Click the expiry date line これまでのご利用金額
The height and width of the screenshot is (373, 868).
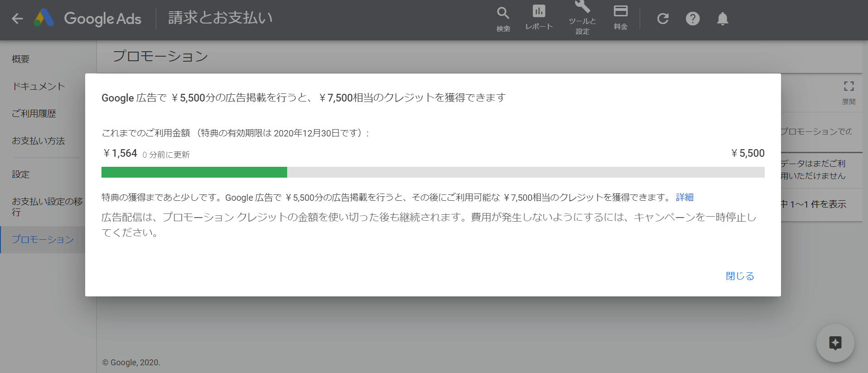(236, 133)
